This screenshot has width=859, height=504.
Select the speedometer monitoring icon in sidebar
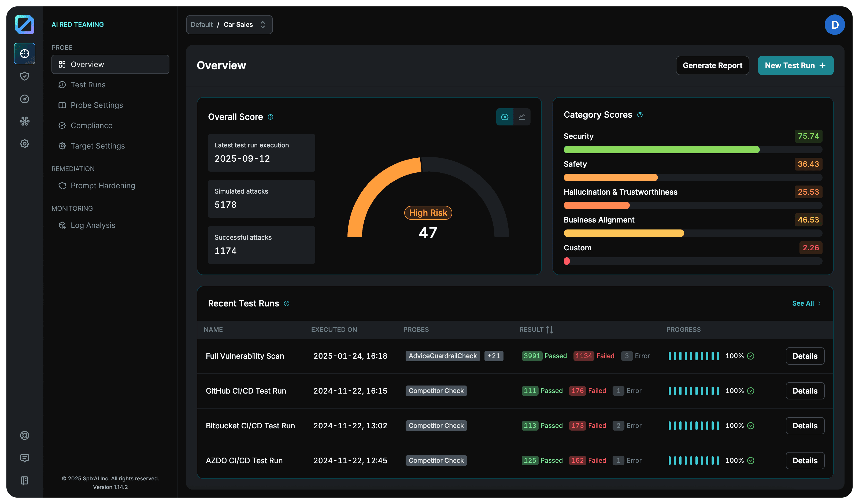(x=24, y=99)
